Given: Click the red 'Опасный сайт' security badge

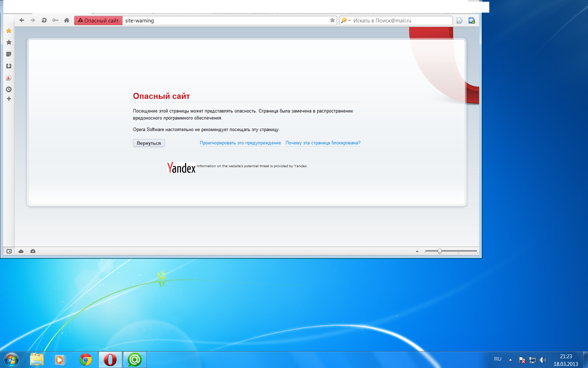Looking at the screenshot, I should [98, 20].
